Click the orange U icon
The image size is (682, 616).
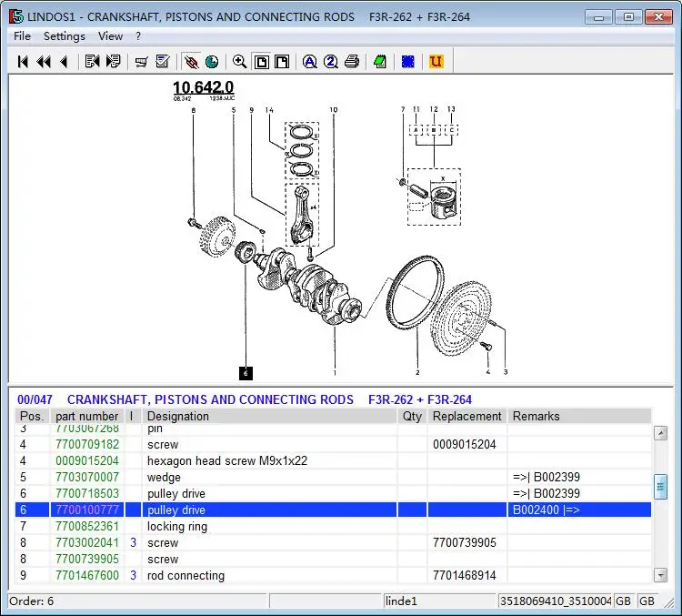436,62
